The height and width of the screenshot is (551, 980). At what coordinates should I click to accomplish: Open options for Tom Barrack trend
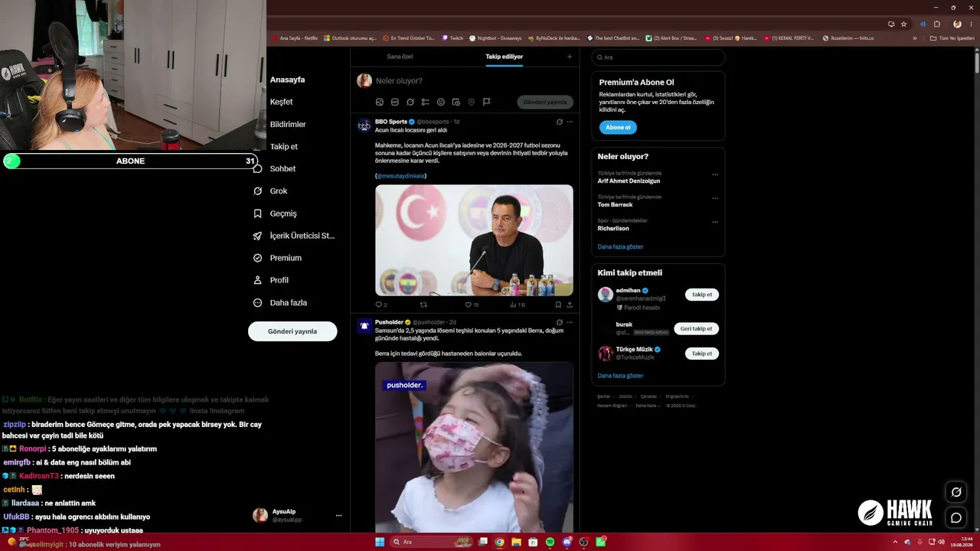coord(715,198)
